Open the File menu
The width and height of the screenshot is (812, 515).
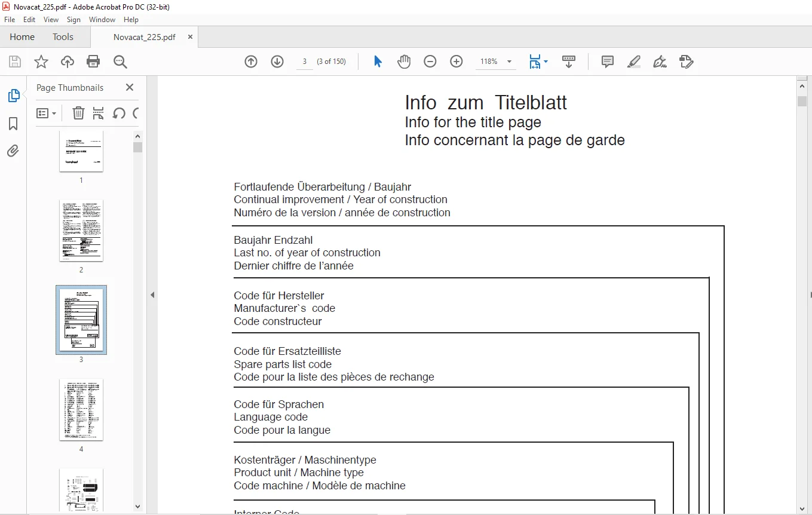point(10,20)
